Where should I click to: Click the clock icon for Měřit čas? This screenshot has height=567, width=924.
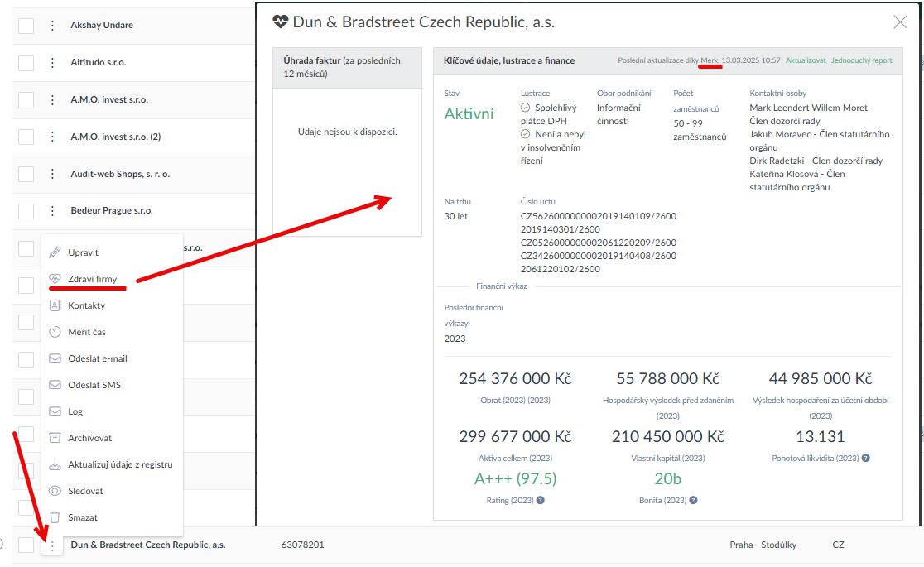coord(55,332)
